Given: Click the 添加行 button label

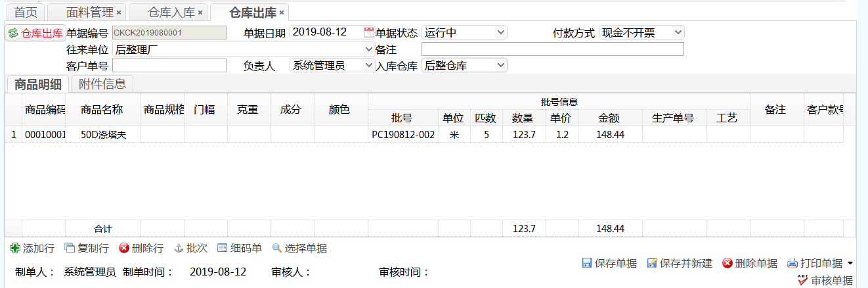Looking at the screenshot, I should (x=39, y=249).
